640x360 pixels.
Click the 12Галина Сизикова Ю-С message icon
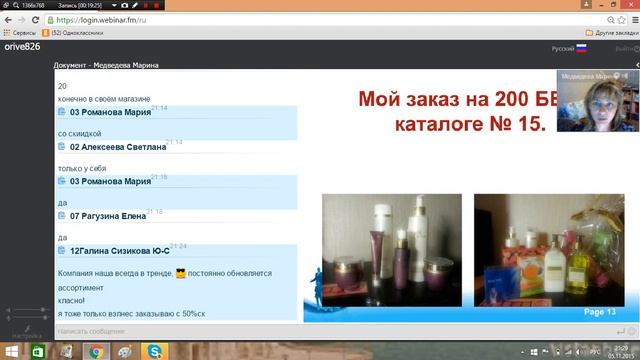pos(62,250)
